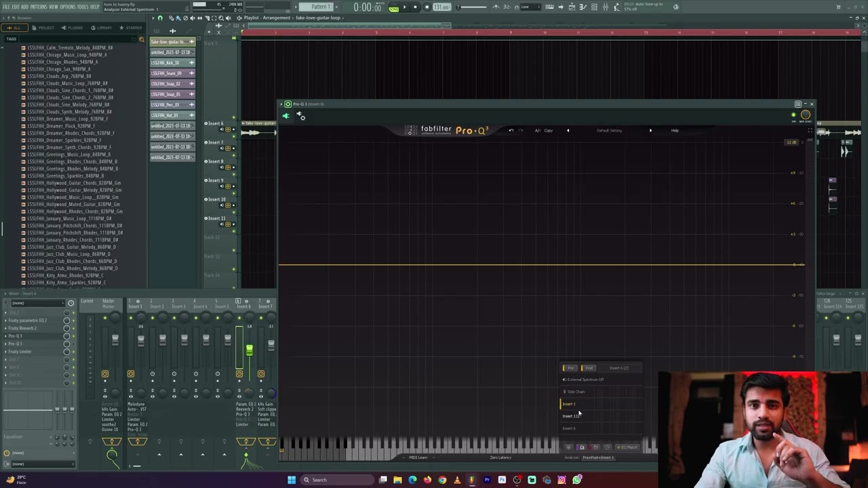
Task: Open the EDIT menu
Action: pyautogui.click(x=15, y=7)
